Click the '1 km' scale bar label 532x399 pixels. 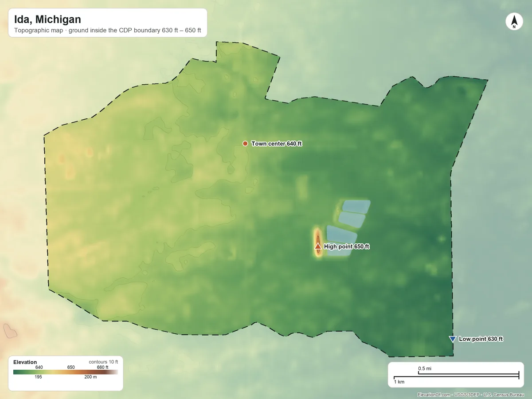pos(399,382)
